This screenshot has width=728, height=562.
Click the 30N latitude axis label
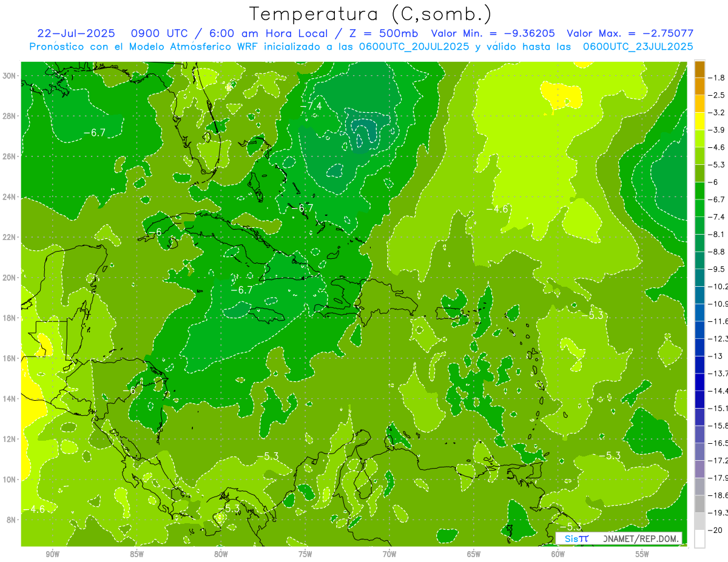pyautogui.click(x=10, y=76)
